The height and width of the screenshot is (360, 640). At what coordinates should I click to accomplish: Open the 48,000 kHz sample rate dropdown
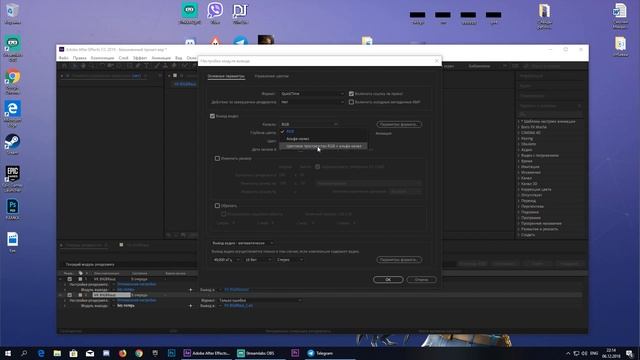[226, 260]
